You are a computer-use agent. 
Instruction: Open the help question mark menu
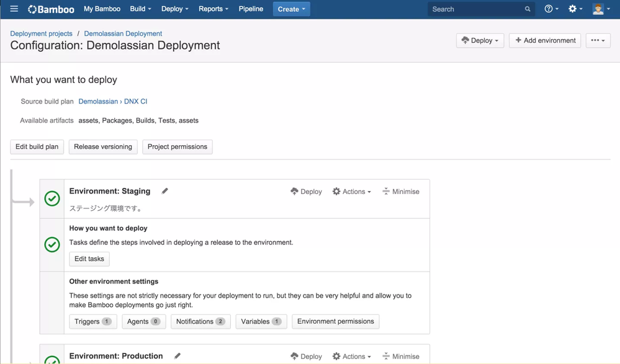click(x=551, y=9)
